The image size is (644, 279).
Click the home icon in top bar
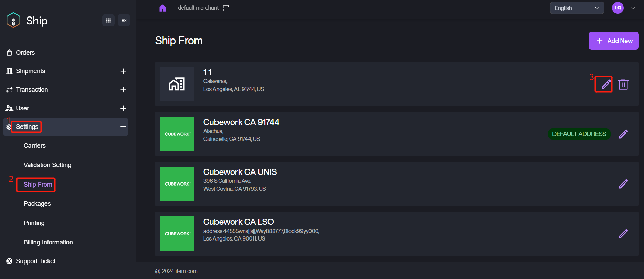click(x=162, y=8)
